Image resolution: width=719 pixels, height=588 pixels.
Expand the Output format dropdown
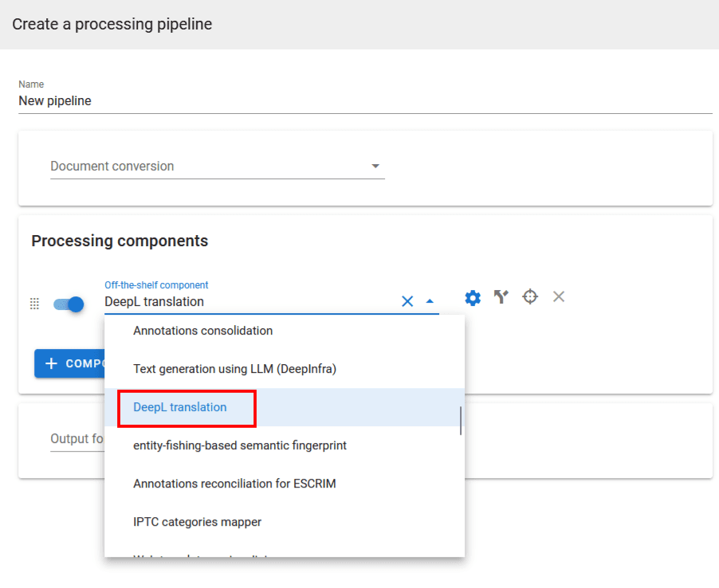pos(77,439)
